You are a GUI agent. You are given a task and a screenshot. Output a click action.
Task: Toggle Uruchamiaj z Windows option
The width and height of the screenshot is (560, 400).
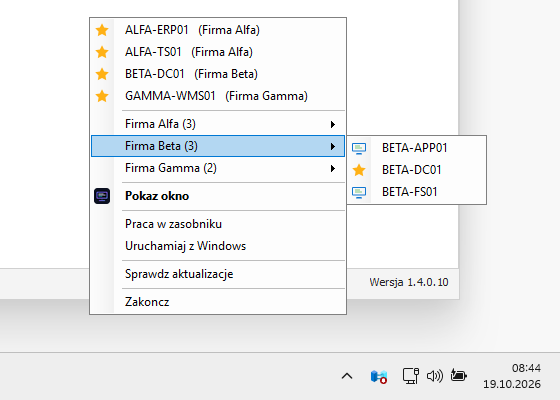218,246
